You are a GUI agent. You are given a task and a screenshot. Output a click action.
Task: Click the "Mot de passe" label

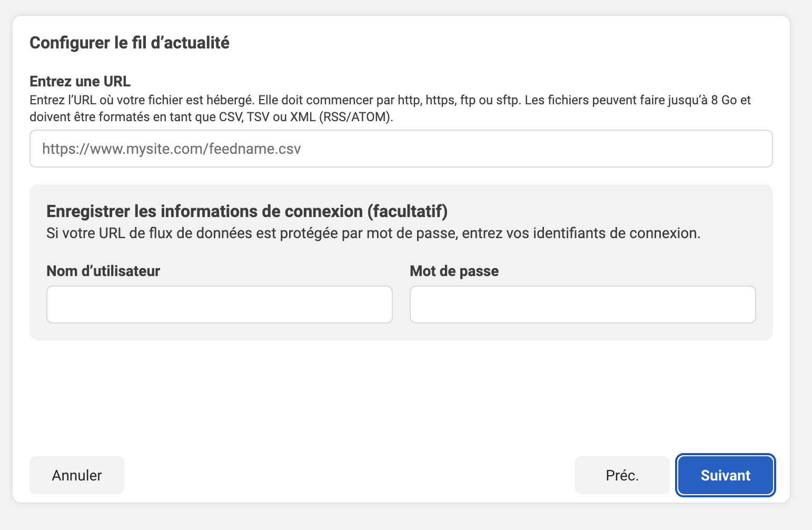454,271
